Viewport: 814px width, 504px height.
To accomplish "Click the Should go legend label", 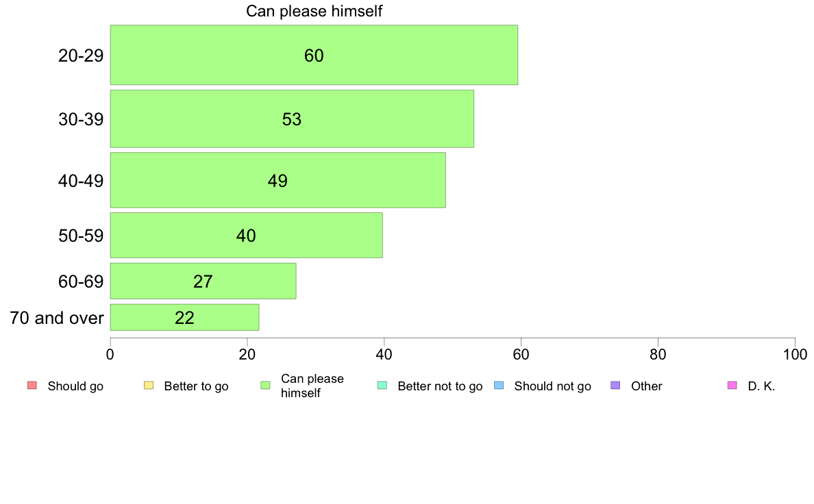I will click(75, 386).
